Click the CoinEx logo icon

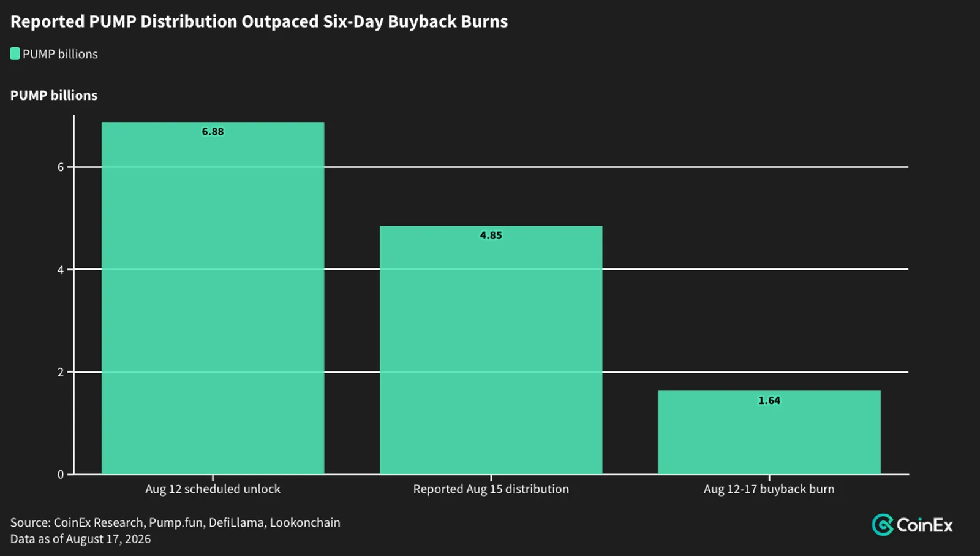pos(883,525)
